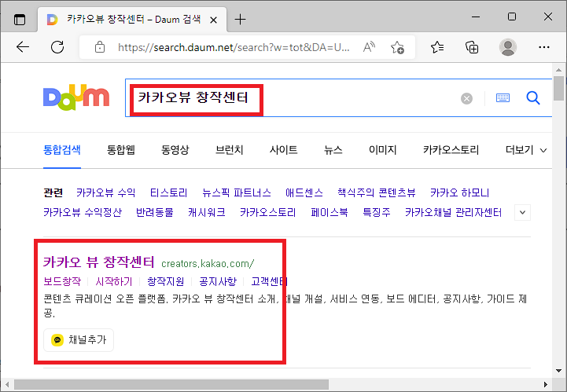Open the 고객센터 sublink

pyautogui.click(x=270, y=281)
